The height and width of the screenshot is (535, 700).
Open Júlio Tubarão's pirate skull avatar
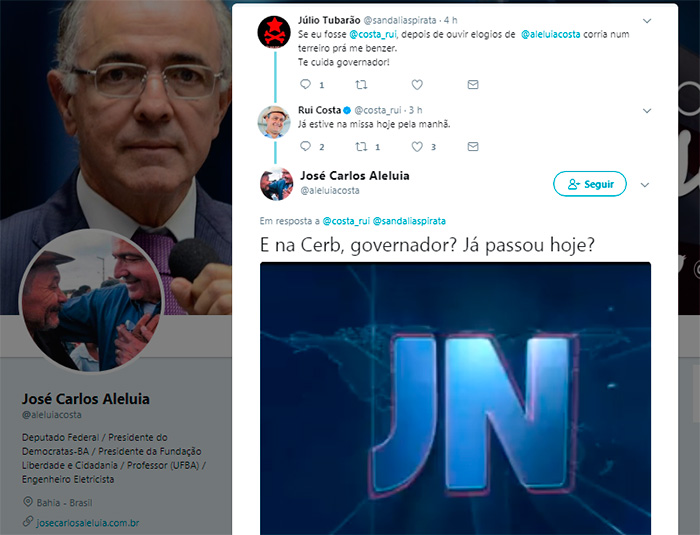tap(274, 32)
